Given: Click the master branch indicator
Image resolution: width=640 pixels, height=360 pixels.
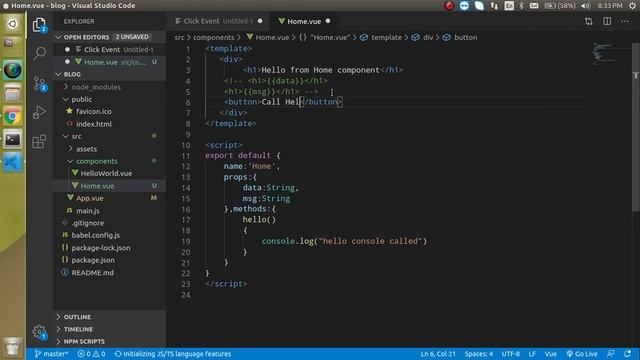Looking at the screenshot, I should coord(51,354).
